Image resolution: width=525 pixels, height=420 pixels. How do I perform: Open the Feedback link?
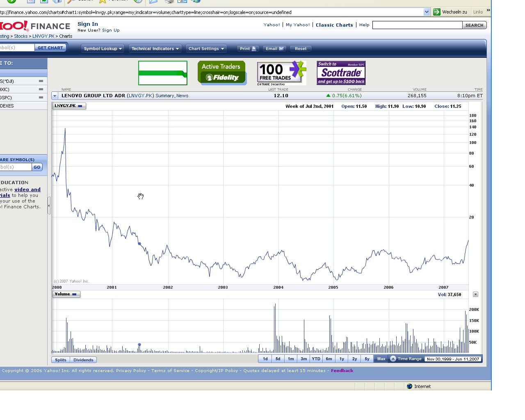(342, 371)
